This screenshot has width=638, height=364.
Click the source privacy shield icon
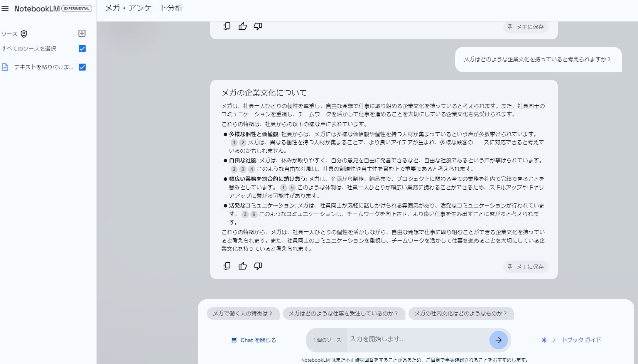coord(24,34)
